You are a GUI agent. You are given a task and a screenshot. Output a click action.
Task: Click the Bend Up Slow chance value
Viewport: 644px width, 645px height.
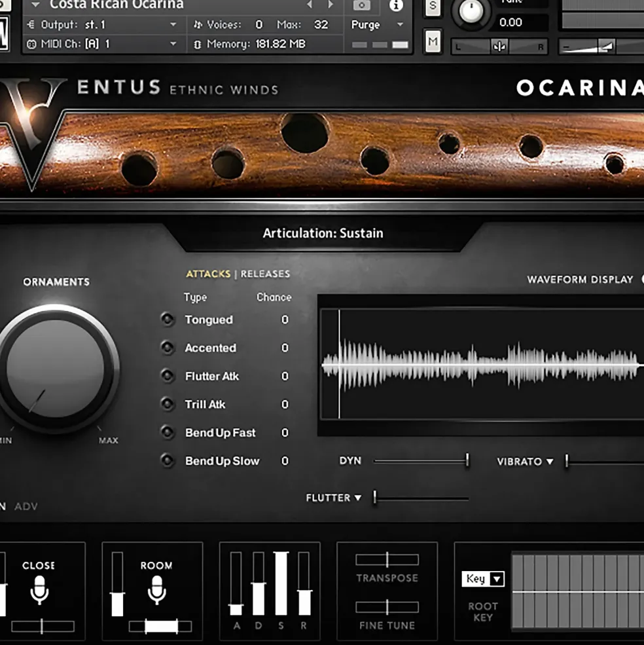click(285, 461)
